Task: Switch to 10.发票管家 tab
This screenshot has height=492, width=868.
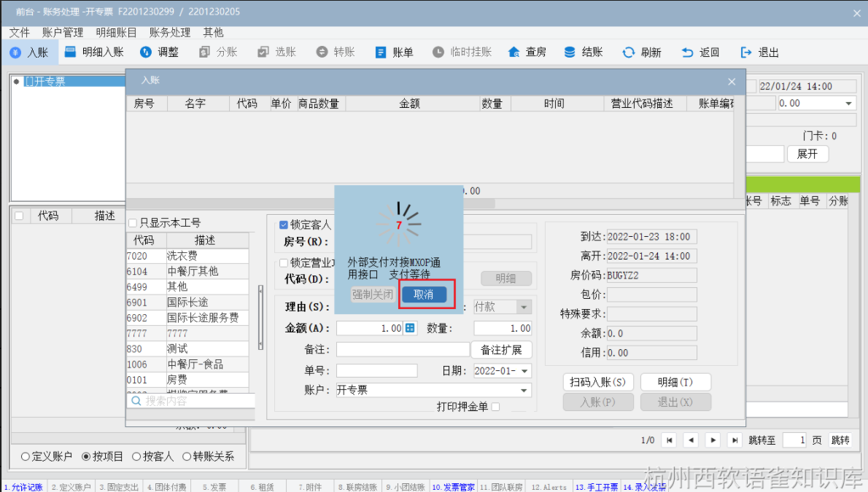Action: click(x=454, y=487)
